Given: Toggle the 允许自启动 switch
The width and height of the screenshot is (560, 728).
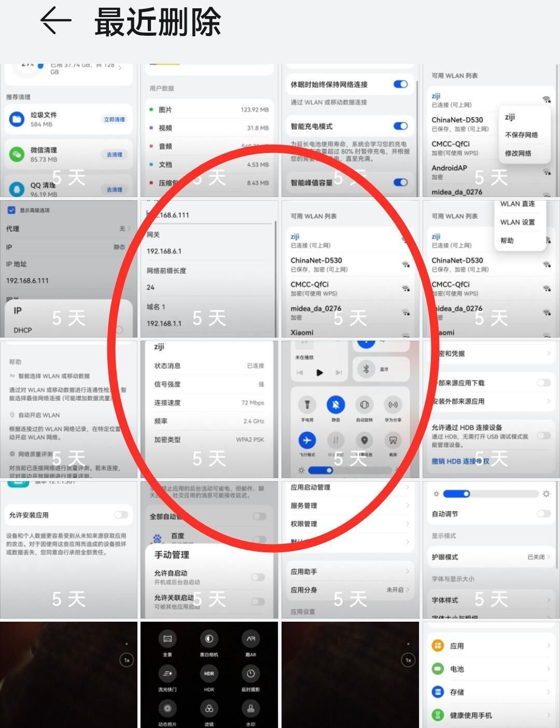Looking at the screenshot, I should click(x=258, y=577).
